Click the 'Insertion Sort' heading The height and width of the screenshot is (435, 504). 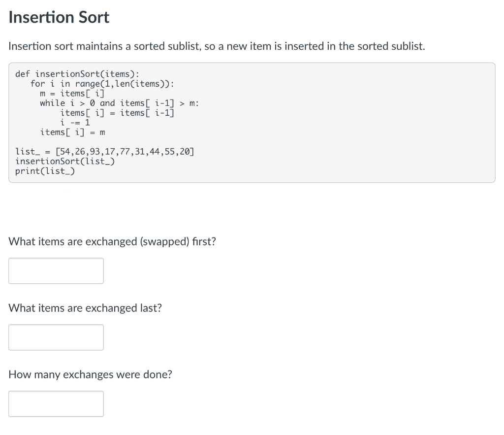[59, 17]
